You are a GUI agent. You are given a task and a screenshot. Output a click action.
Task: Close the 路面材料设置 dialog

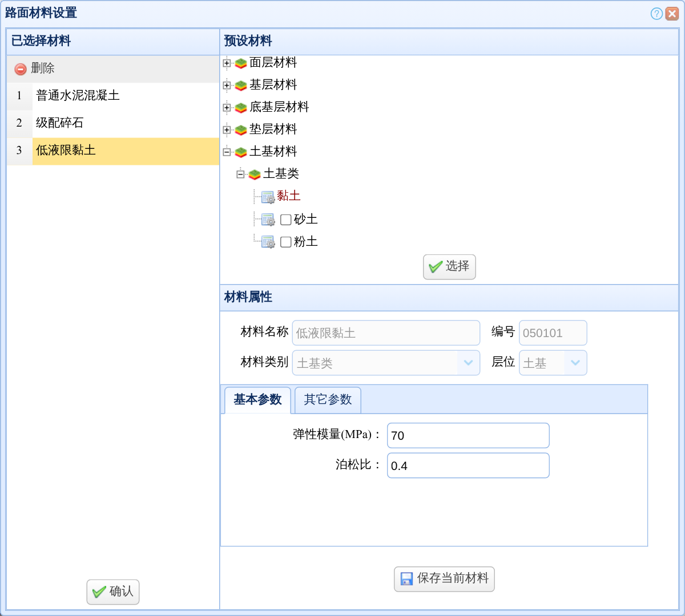[x=672, y=14]
